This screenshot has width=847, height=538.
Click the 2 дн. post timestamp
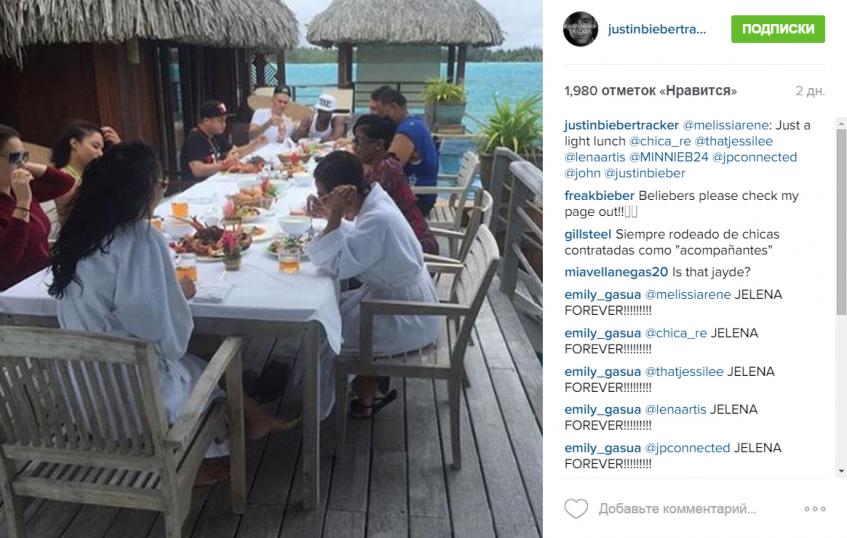click(x=810, y=91)
